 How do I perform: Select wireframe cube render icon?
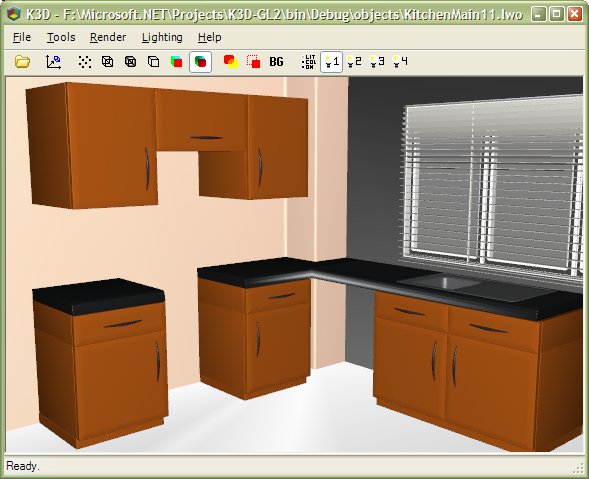(108, 62)
